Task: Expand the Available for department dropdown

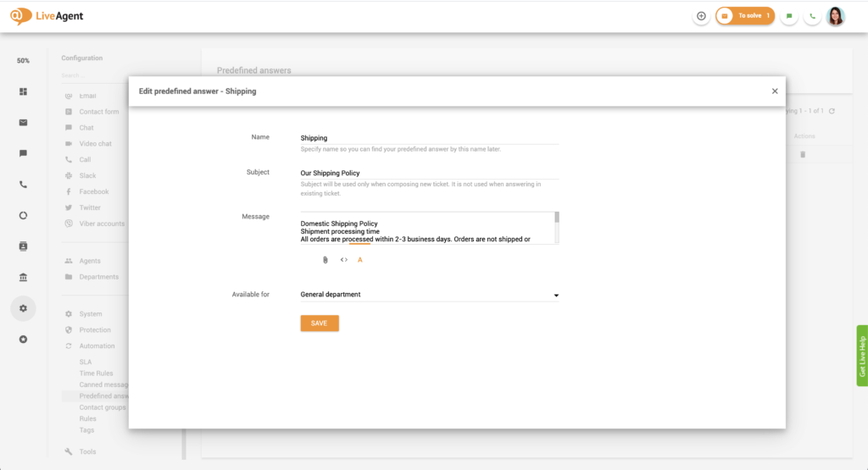Action: pos(556,295)
